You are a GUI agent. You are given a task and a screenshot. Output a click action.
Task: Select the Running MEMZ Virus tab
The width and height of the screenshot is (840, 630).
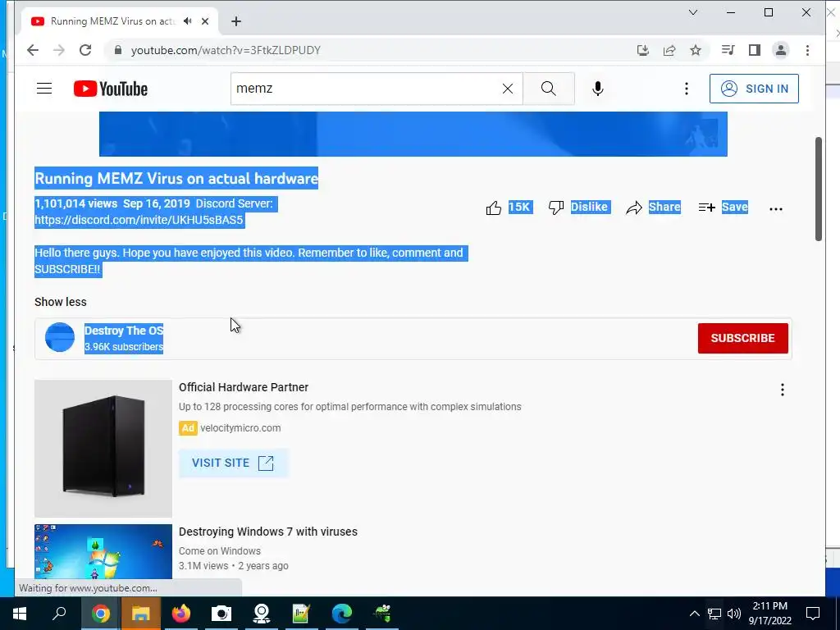pyautogui.click(x=112, y=21)
